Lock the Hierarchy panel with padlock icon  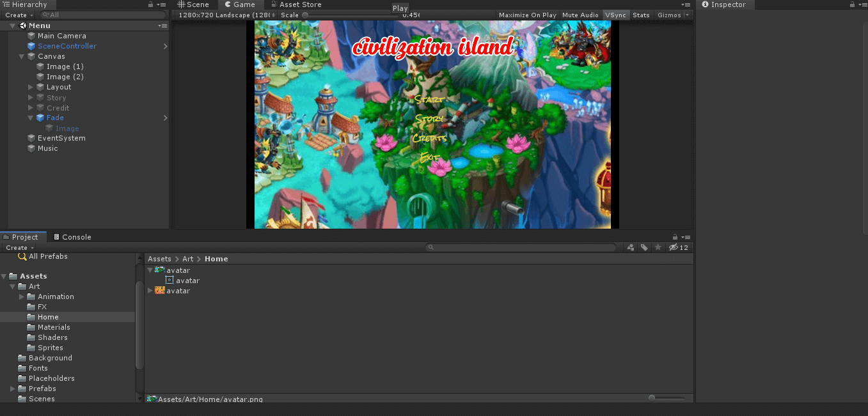[151, 4]
